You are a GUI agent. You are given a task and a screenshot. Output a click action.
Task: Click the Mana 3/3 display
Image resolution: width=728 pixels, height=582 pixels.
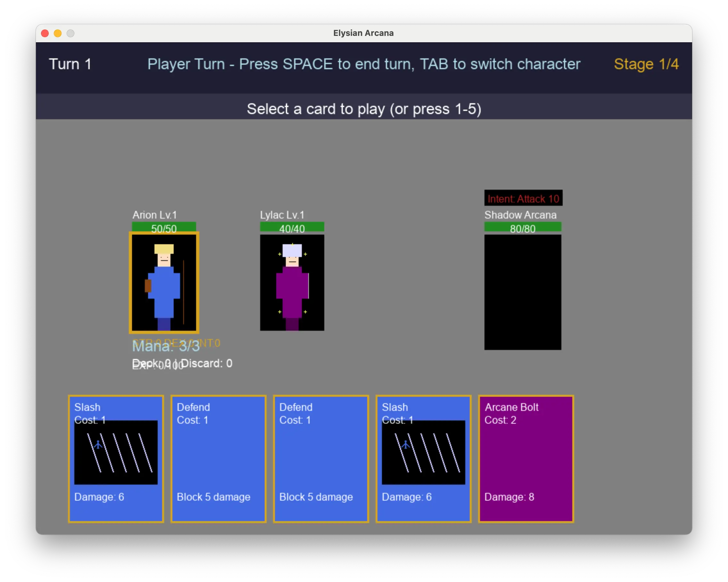pyautogui.click(x=165, y=346)
